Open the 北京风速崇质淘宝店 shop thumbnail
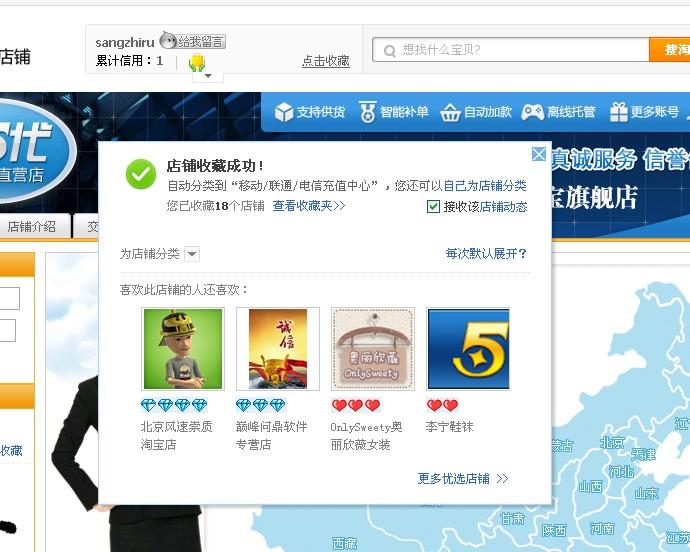The width and height of the screenshot is (690, 552). point(183,349)
